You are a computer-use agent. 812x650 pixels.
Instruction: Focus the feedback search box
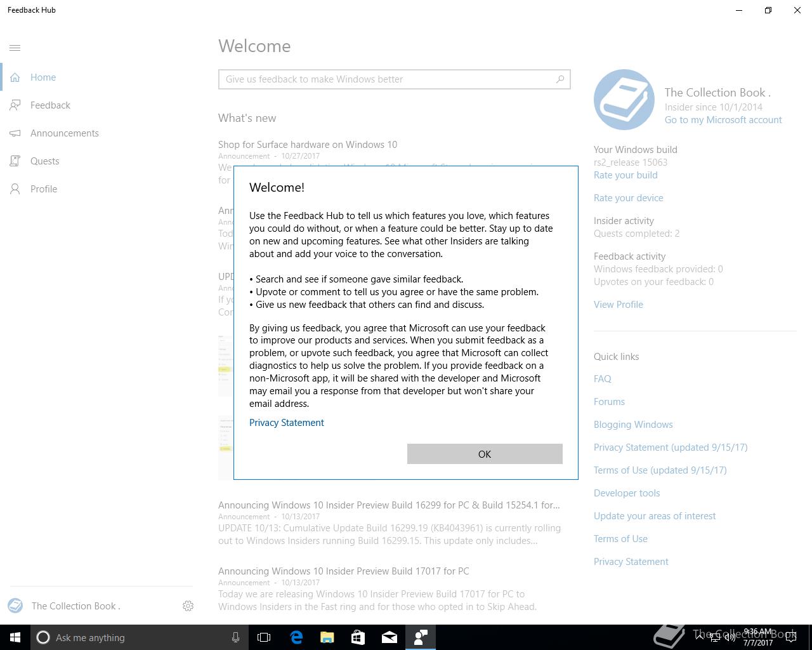[x=394, y=79]
